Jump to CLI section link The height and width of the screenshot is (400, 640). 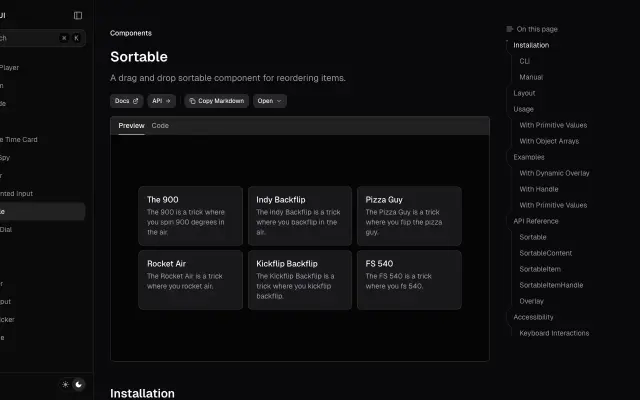click(x=524, y=61)
